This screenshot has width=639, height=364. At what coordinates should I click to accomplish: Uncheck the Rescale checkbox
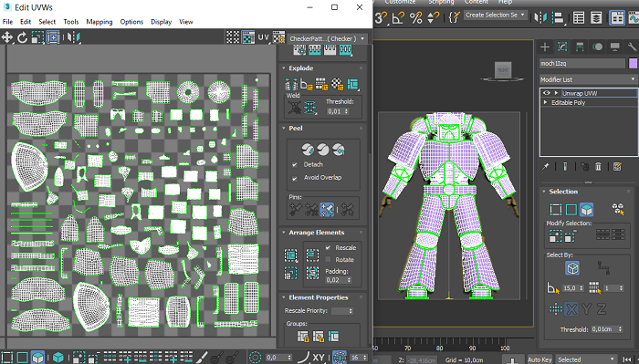click(x=328, y=247)
